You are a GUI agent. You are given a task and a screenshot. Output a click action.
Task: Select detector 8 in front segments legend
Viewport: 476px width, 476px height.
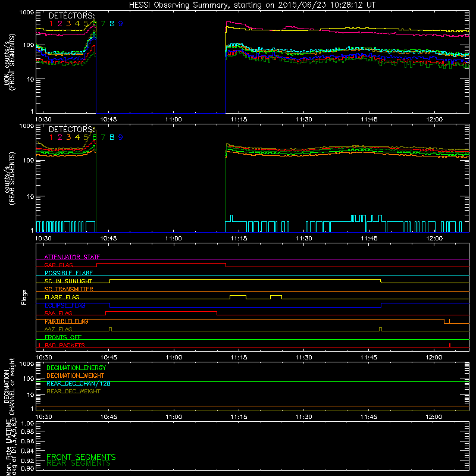click(x=112, y=24)
